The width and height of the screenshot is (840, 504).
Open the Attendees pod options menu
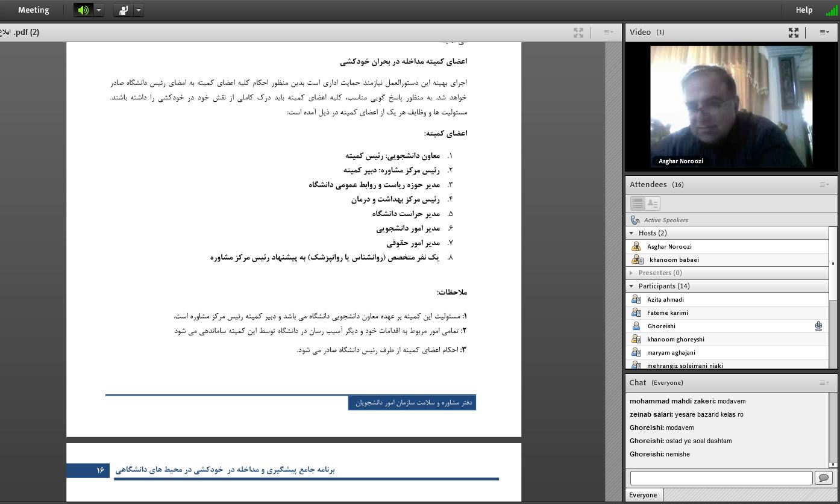pos(824,185)
